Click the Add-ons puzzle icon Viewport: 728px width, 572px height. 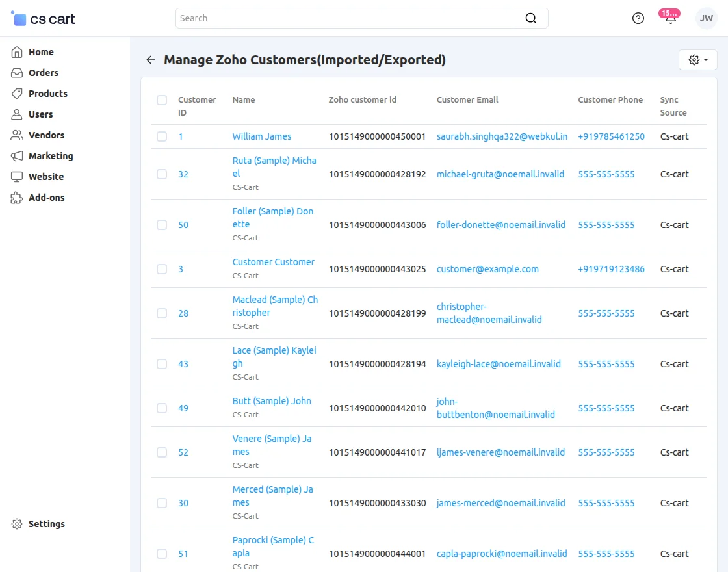pos(17,198)
